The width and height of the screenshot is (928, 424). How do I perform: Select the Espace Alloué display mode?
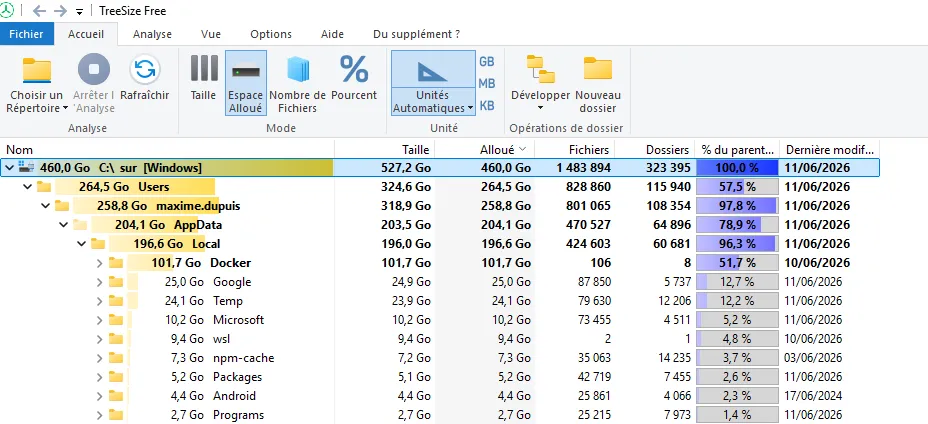click(246, 82)
